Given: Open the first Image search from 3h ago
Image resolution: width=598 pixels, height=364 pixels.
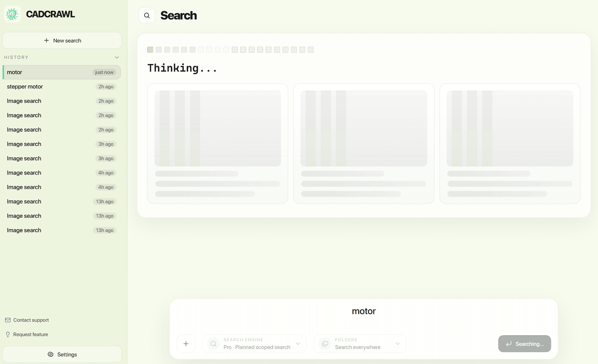Looking at the screenshot, I should coord(62,144).
